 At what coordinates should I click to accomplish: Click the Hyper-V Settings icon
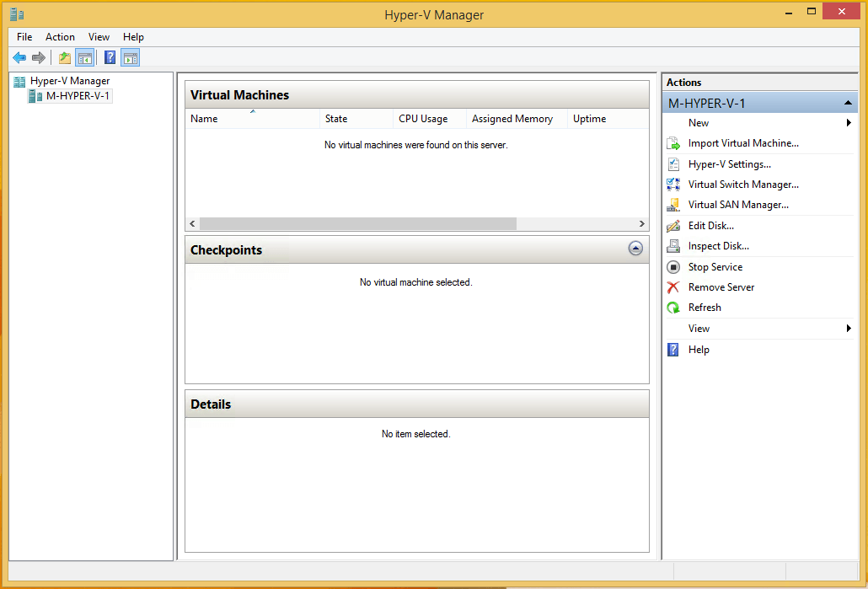click(673, 164)
